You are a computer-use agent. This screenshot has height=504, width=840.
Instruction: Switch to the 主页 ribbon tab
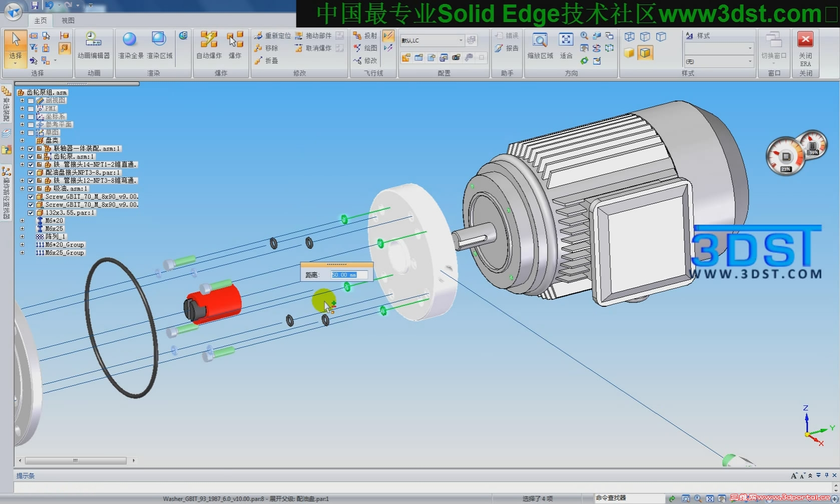(x=41, y=21)
